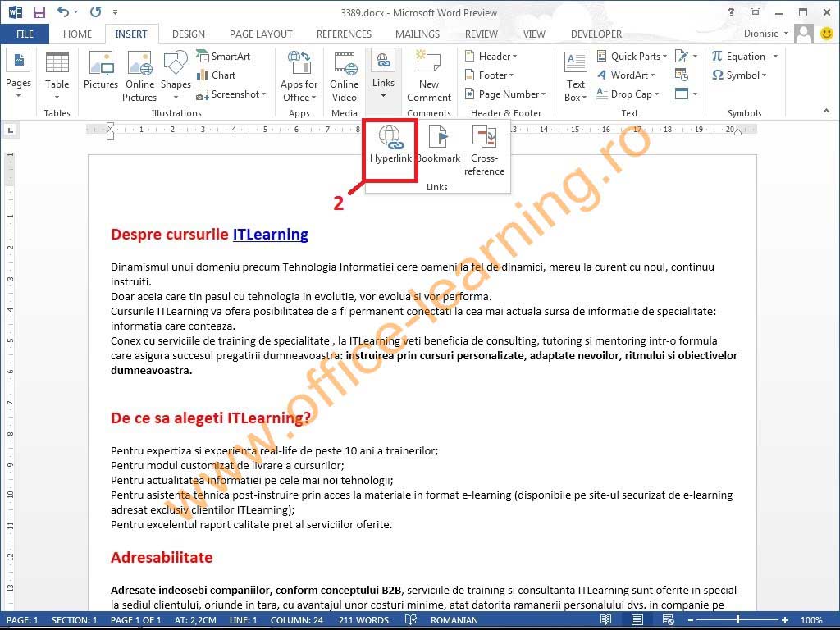Insert a SmartArt graphic
The image size is (840, 630).
223,57
